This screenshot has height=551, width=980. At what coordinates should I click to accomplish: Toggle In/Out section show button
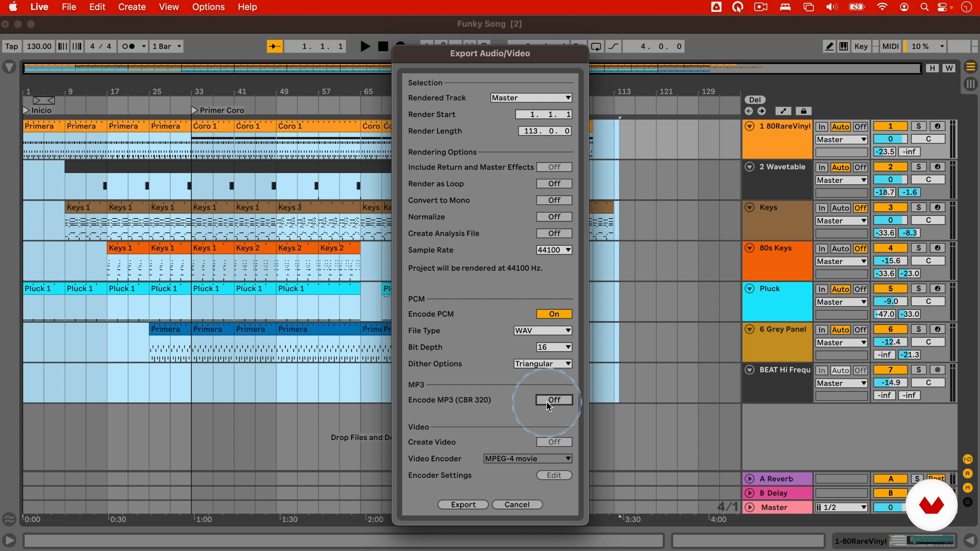coord(968,459)
